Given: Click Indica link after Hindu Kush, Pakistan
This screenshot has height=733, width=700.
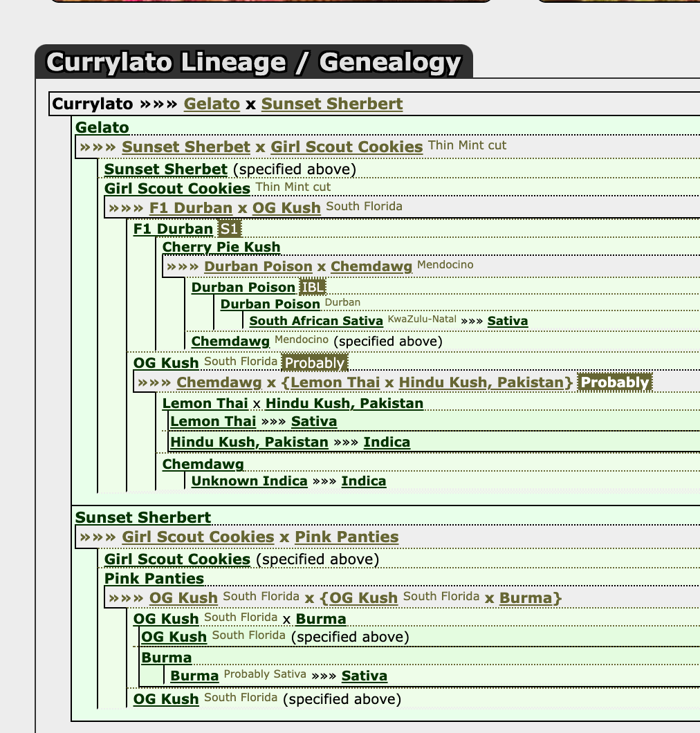Looking at the screenshot, I should [x=387, y=443].
